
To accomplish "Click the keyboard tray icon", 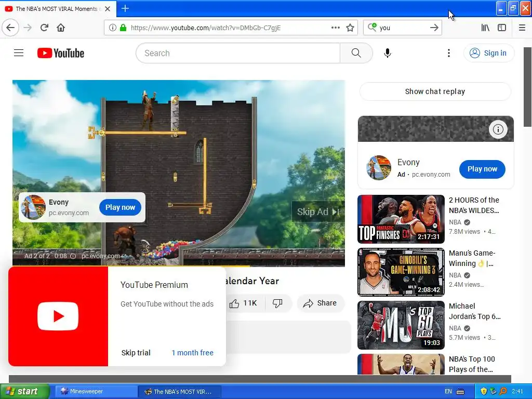I will [x=460, y=391].
